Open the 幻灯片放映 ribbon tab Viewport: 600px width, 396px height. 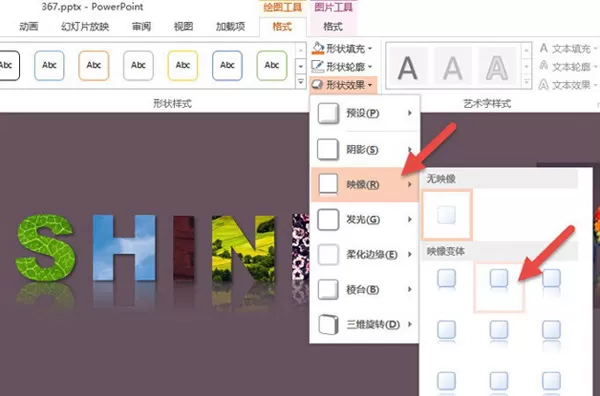click(85, 26)
